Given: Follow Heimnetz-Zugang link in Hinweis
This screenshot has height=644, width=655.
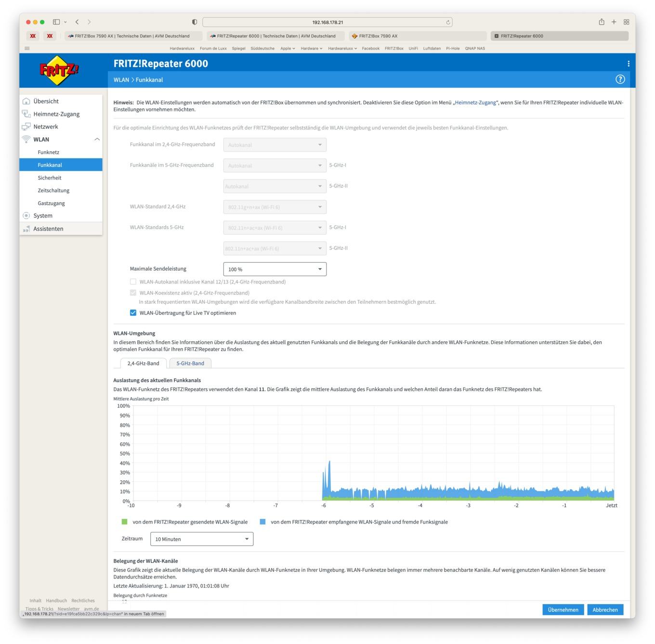Looking at the screenshot, I should click(475, 103).
